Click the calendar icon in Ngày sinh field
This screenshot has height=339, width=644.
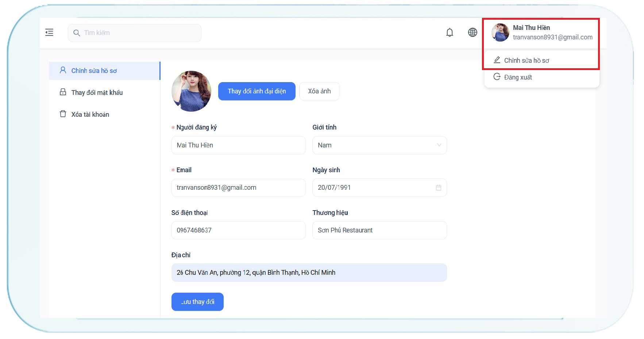(x=438, y=188)
